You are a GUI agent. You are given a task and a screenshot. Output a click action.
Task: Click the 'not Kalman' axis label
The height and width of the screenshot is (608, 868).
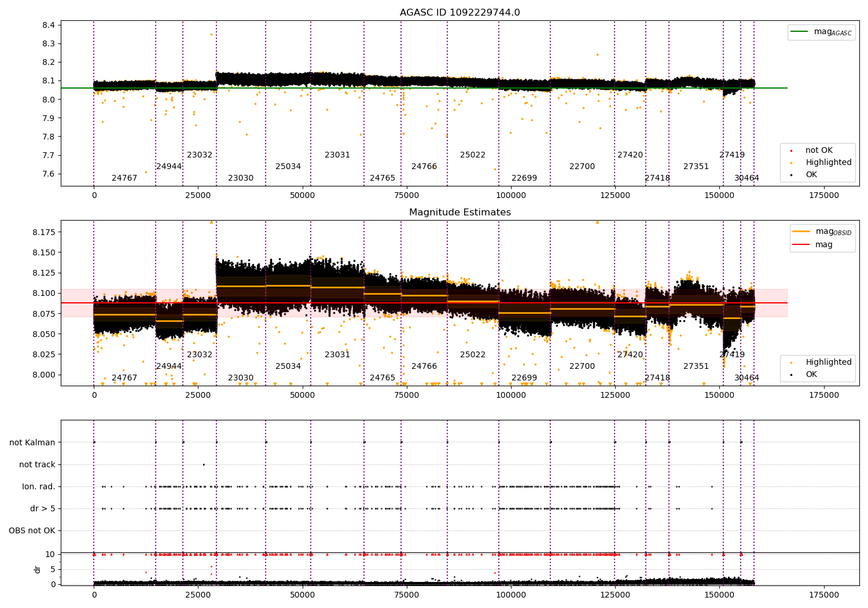[32, 442]
